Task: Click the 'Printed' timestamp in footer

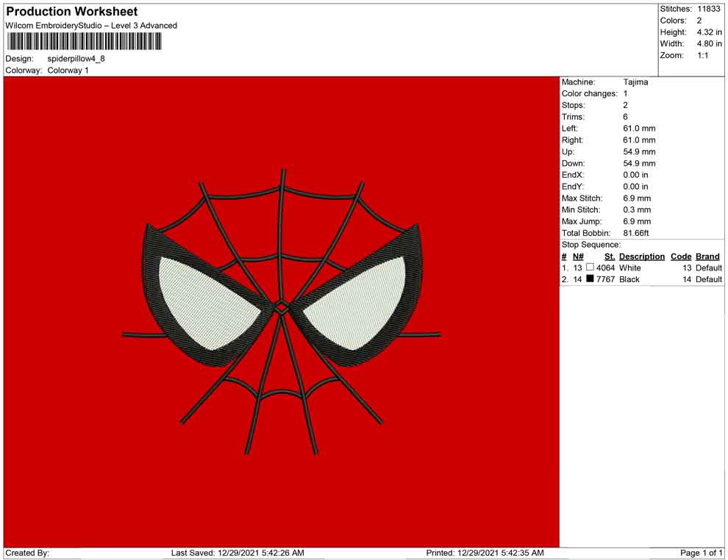Action: click(485, 553)
